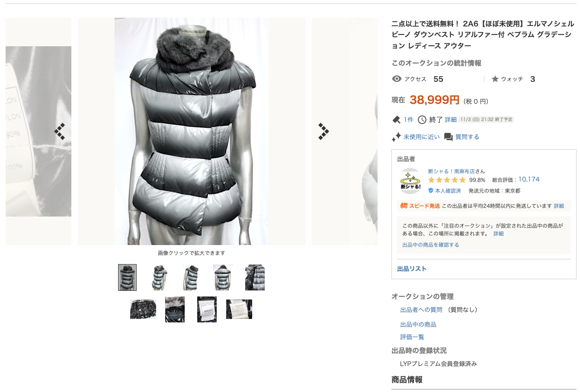Open the 出品リスト link
Viewport: 580px width, 392px height.
coord(412,269)
